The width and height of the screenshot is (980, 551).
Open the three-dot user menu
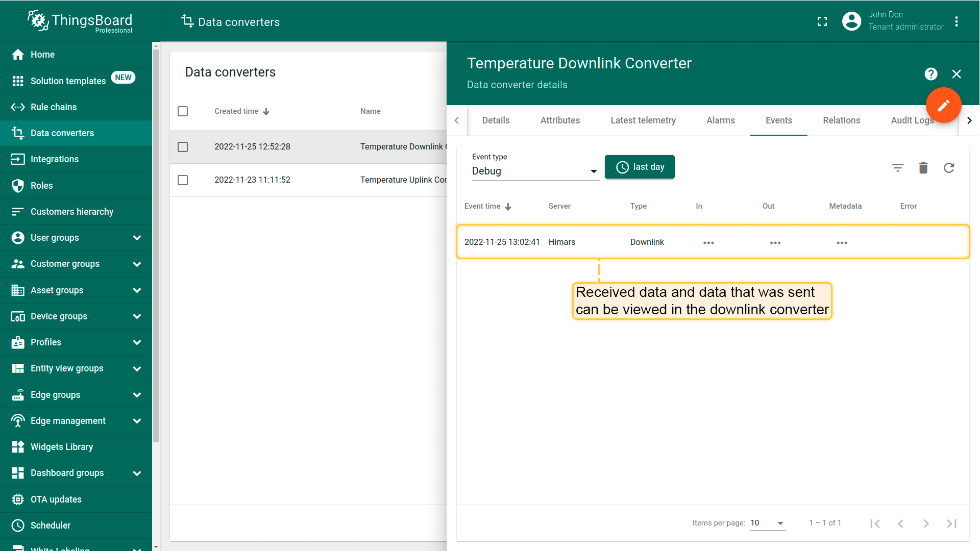click(x=957, y=21)
